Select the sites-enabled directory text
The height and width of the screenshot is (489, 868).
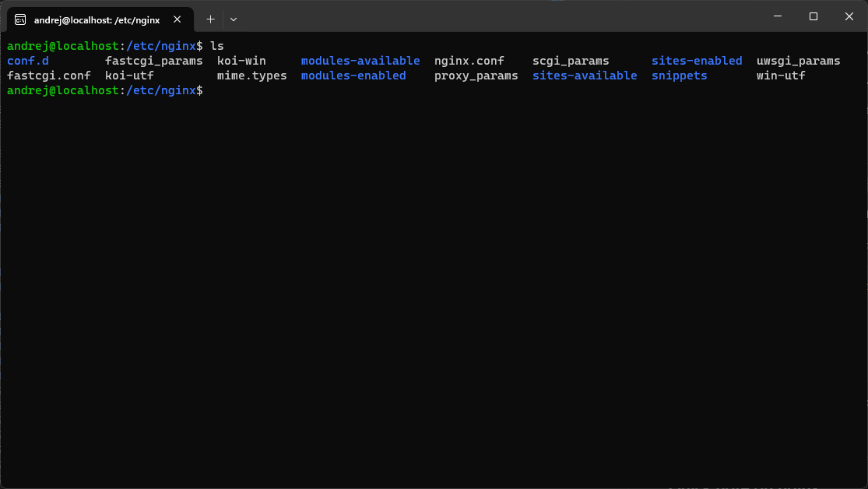(x=696, y=60)
